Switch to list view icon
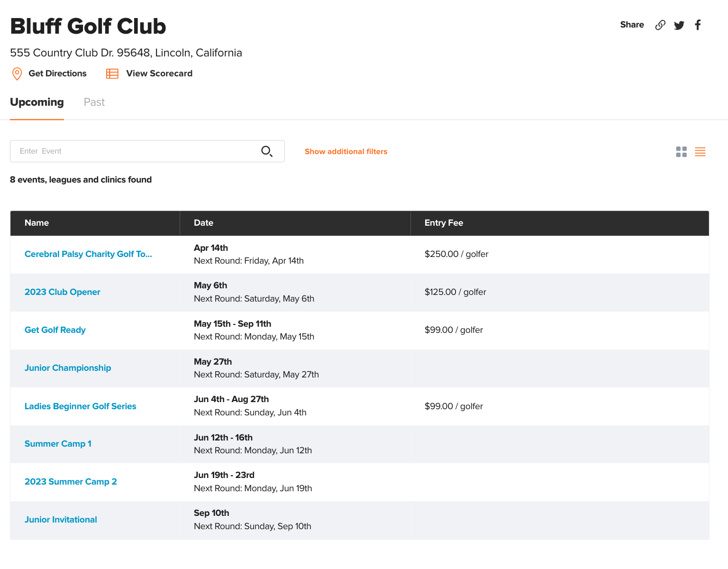This screenshot has width=728, height=569. 700,152
